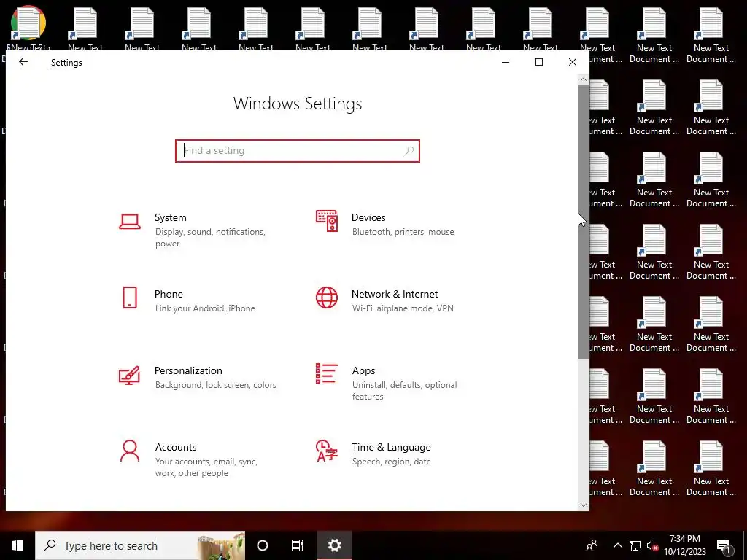Screen dimensions: 747x560
Task: Go back using the Settings back arrow
Action: 23,62
